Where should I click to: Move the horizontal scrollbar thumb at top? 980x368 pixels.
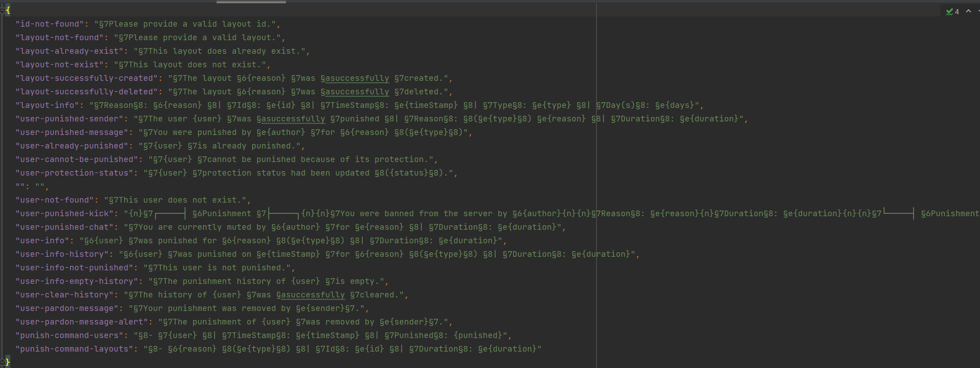point(251,2)
